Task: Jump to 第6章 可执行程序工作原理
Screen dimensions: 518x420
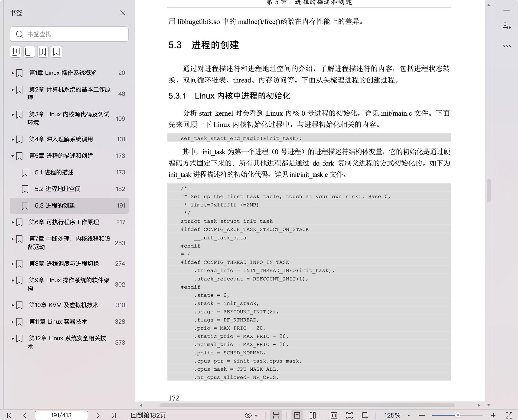Action: click(64, 222)
